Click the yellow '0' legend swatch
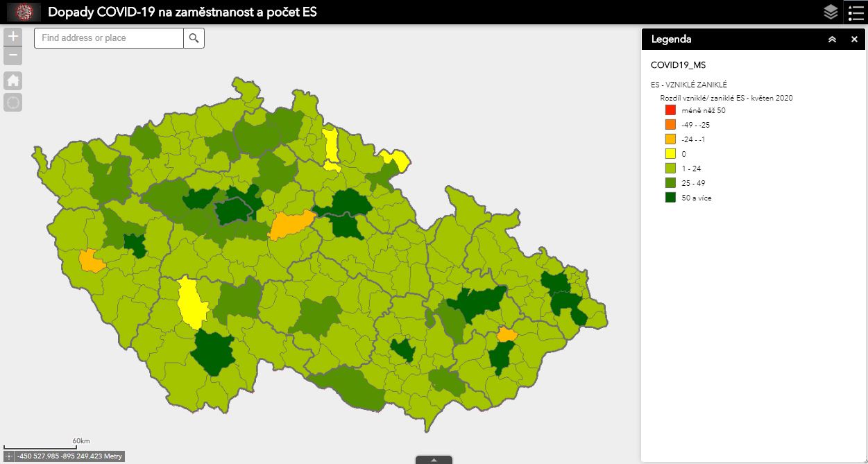The image size is (868, 464). coord(670,154)
